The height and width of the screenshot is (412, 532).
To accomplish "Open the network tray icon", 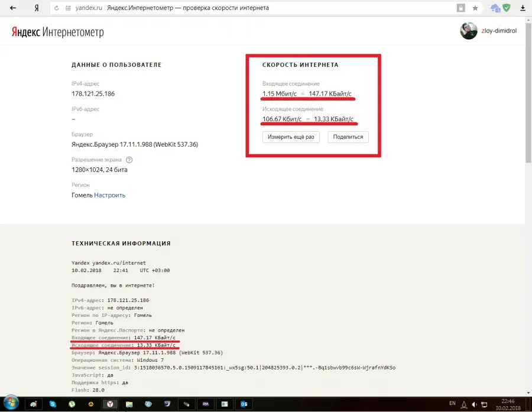I will [x=484, y=404].
